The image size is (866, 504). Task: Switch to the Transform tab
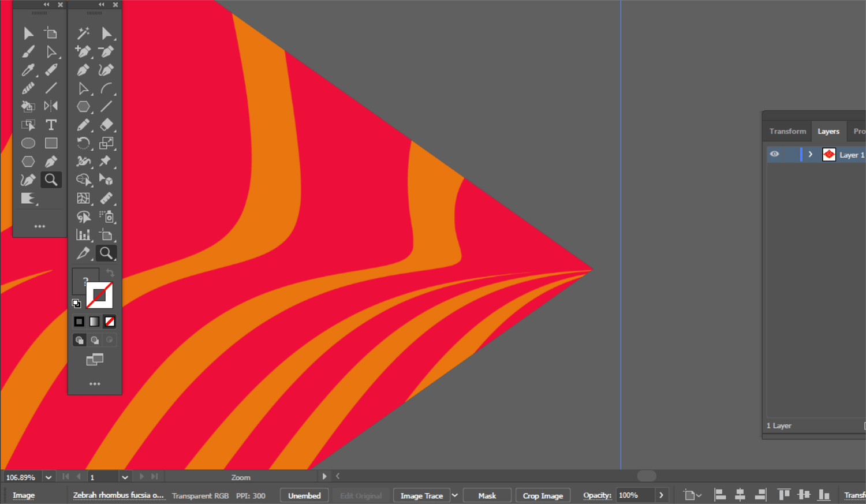point(787,131)
